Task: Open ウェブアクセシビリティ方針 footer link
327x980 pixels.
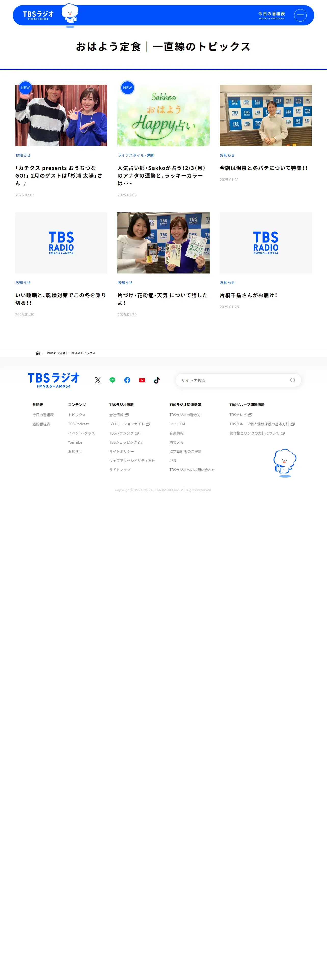Action: click(132, 461)
